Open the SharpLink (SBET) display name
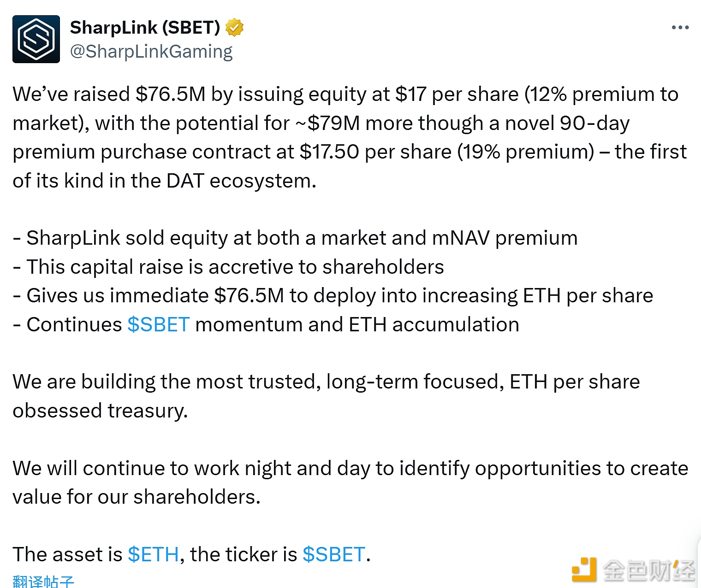 145,28
